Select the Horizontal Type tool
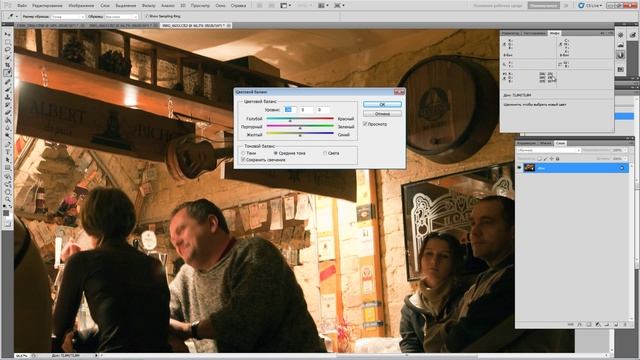 pyautogui.click(x=7, y=151)
